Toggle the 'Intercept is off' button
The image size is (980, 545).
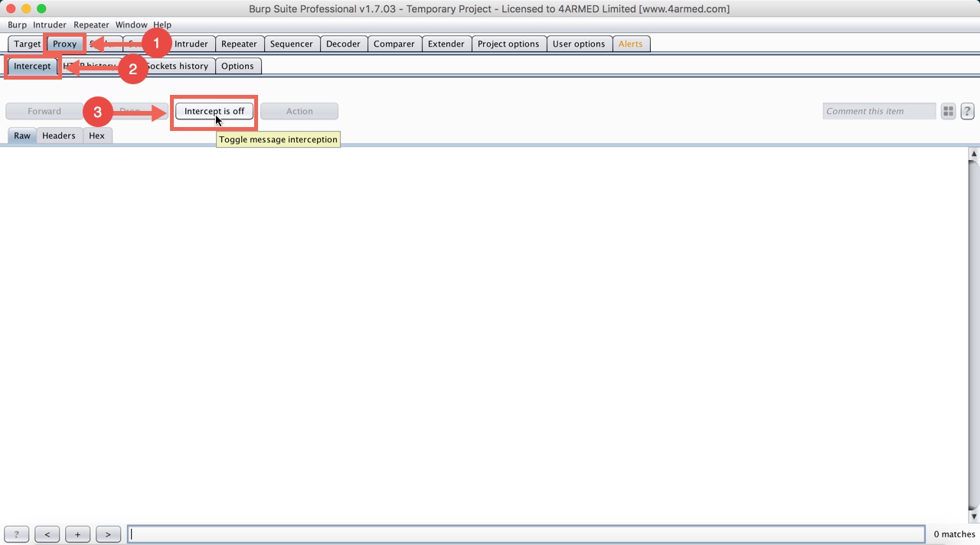214,111
